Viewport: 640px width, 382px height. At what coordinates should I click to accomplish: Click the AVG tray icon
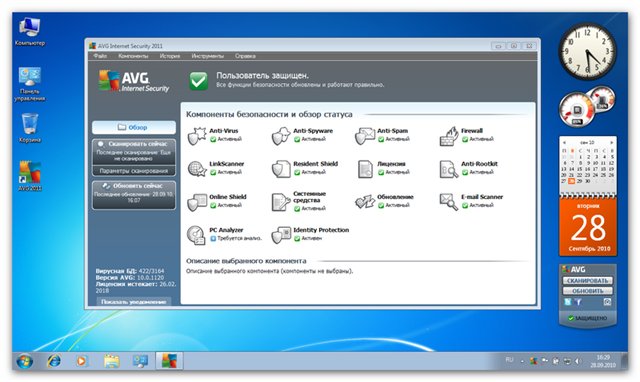click(533, 361)
